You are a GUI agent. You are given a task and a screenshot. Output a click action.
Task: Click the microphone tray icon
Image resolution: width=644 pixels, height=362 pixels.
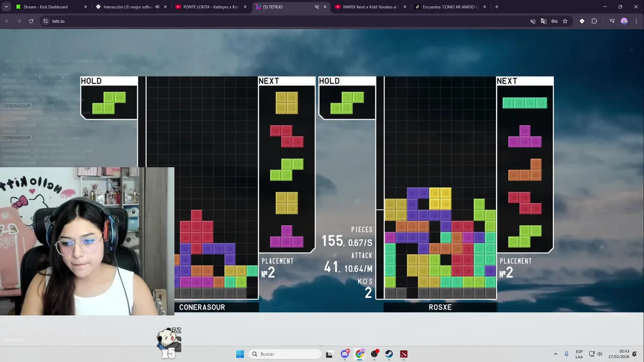point(567,354)
